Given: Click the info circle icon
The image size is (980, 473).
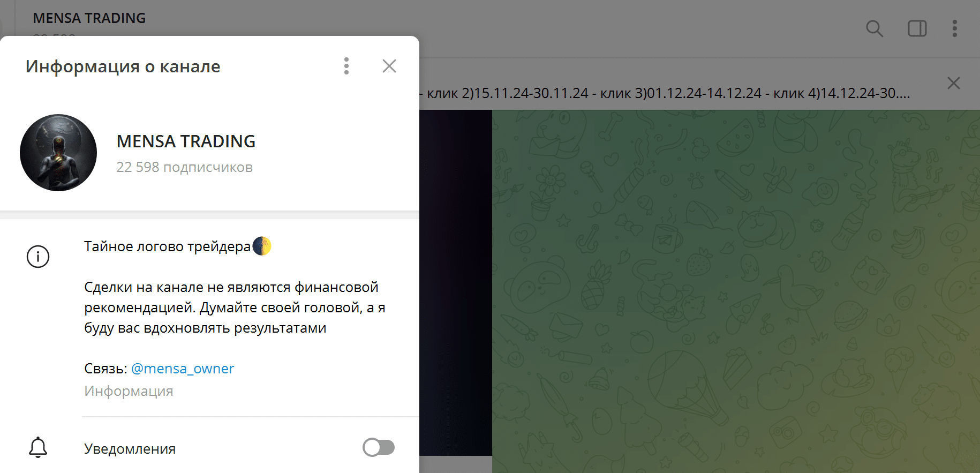Looking at the screenshot, I should click(x=38, y=257).
